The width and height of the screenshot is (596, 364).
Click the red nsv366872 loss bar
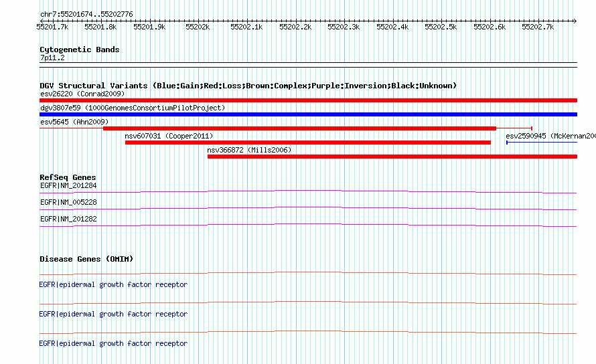pyautogui.click(x=392, y=157)
